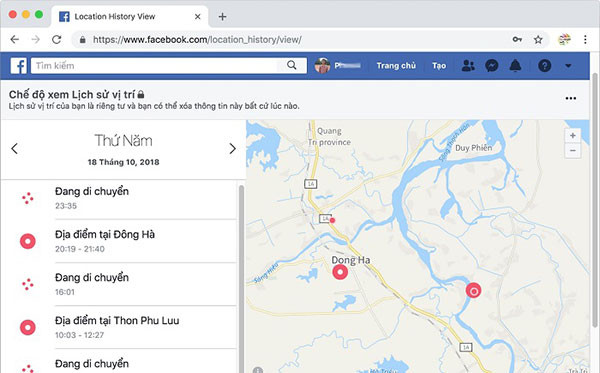
Task: Click the time range 10:03 - 12:27
Action: [79, 335]
